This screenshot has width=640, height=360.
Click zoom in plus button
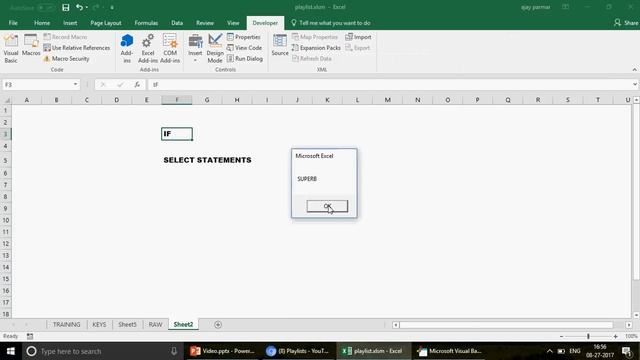click(616, 336)
